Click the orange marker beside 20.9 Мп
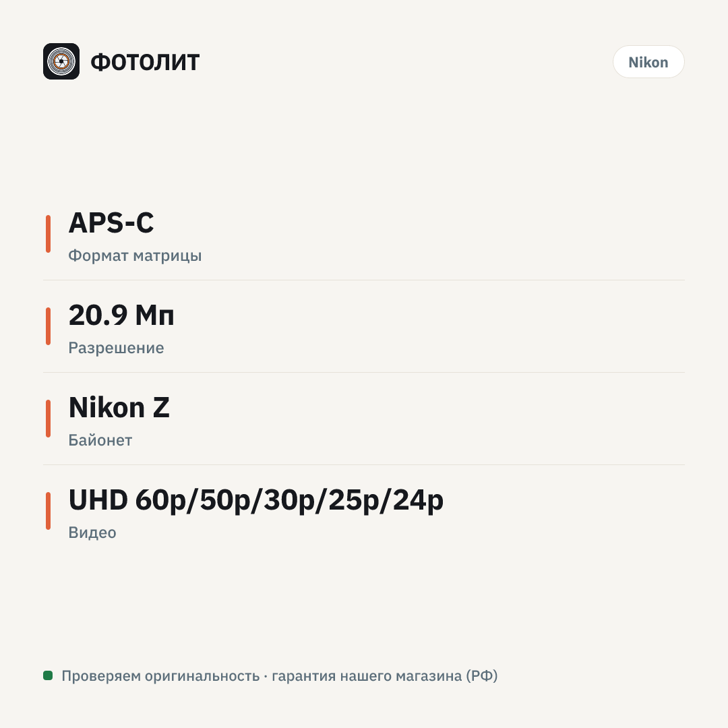Viewport: 728px width, 728px height. [48, 326]
